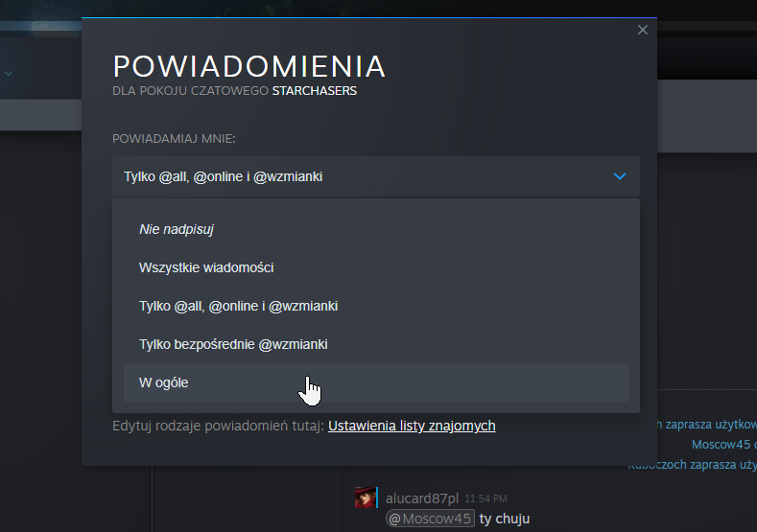
Task: Click the alucard87pl username in chat
Action: [422, 498]
